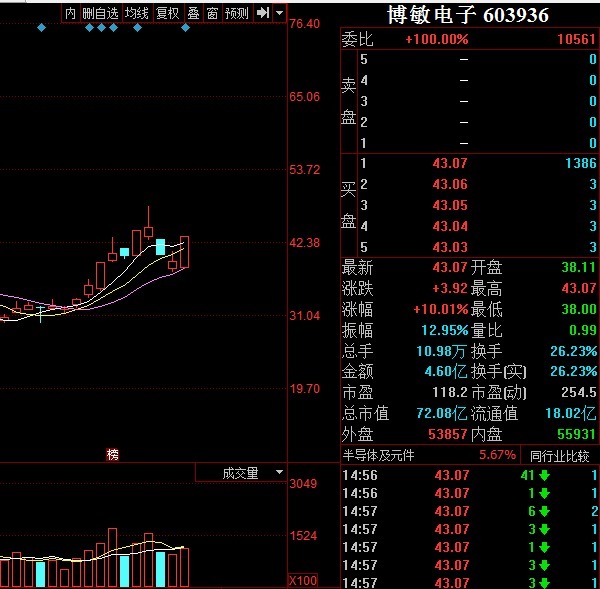Image resolution: width=600 pixels, height=589 pixels.
Task: Click the jump-to-end arrow icon
Action: 263,13
